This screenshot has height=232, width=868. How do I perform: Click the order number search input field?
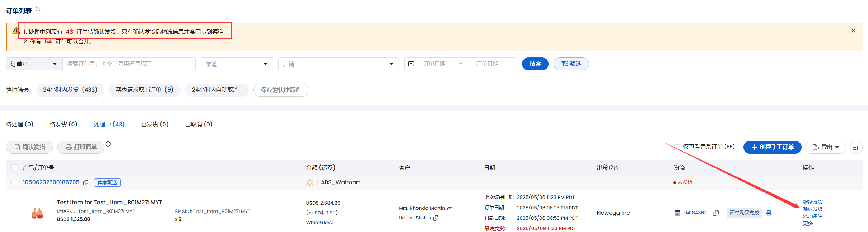coord(129,64)
